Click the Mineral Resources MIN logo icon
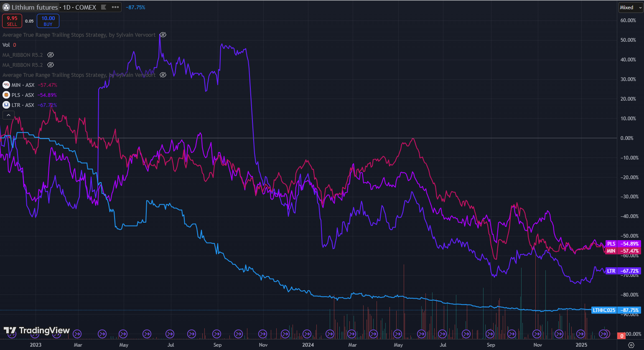 [x=6, y=85]
